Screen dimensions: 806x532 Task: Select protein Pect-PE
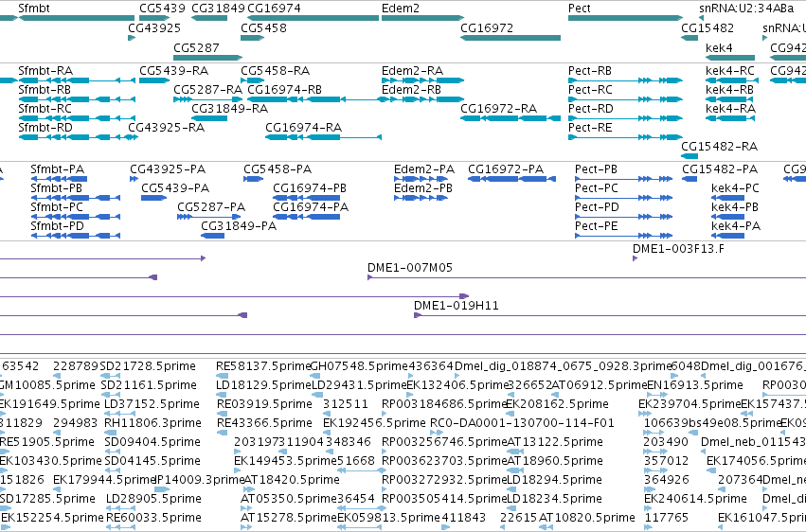(x=623, y=236)
